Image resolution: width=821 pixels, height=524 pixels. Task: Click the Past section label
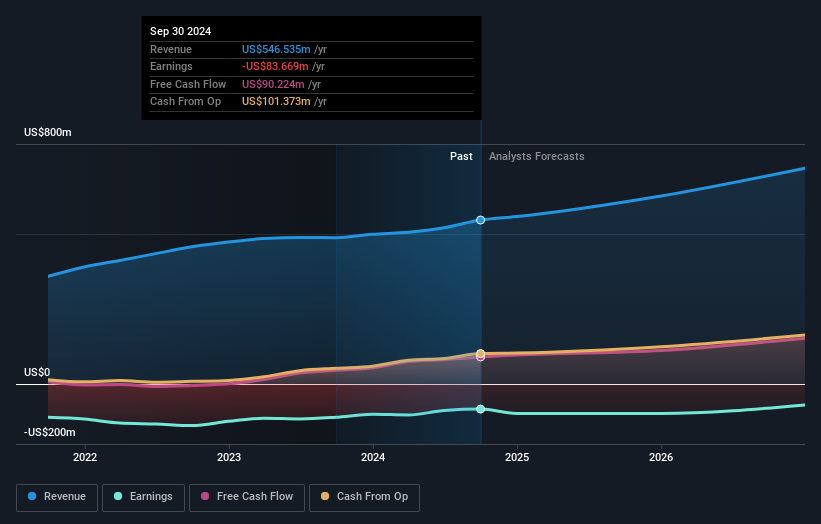(461, 156)
